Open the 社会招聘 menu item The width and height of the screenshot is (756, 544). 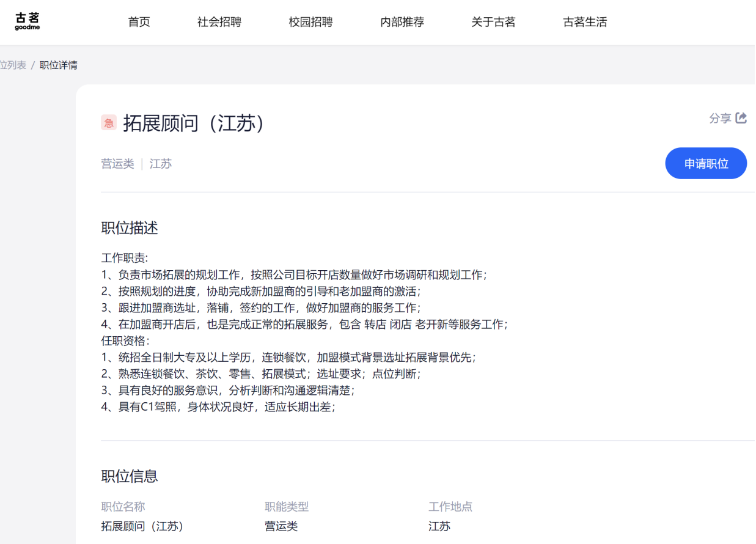tap(219, 22)
